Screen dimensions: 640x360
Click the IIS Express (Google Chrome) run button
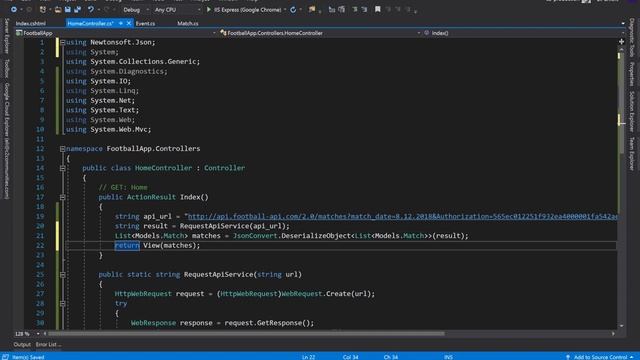point(244,9)
